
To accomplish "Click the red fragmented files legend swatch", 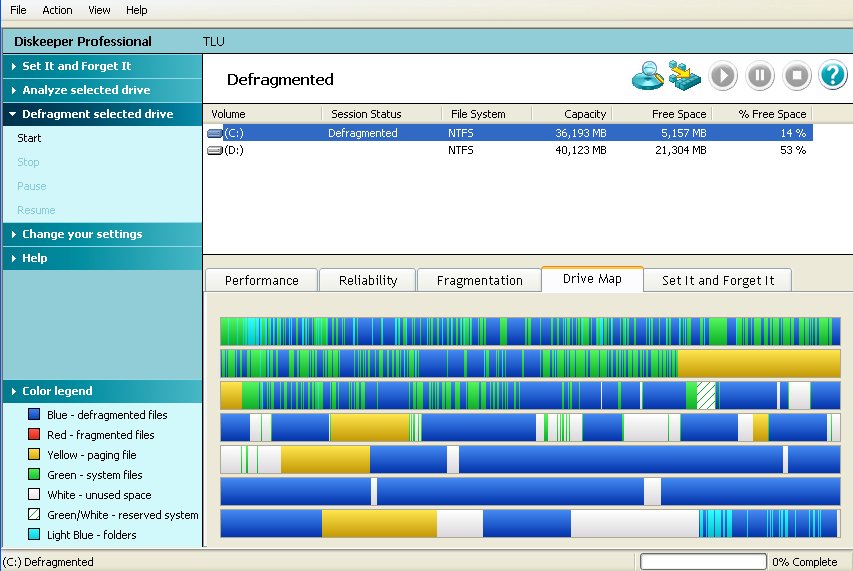I will point(35,435).
